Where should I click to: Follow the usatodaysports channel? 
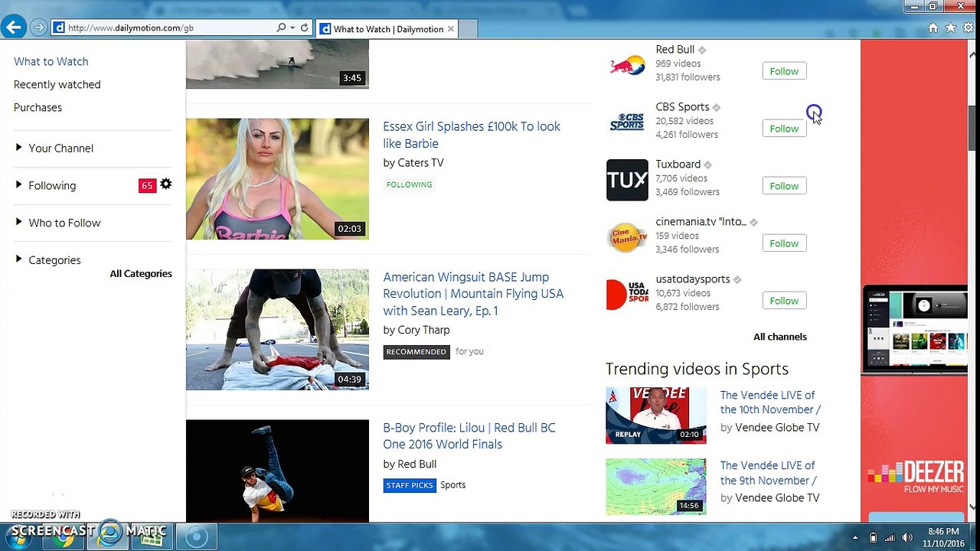(x=784, y=301)
